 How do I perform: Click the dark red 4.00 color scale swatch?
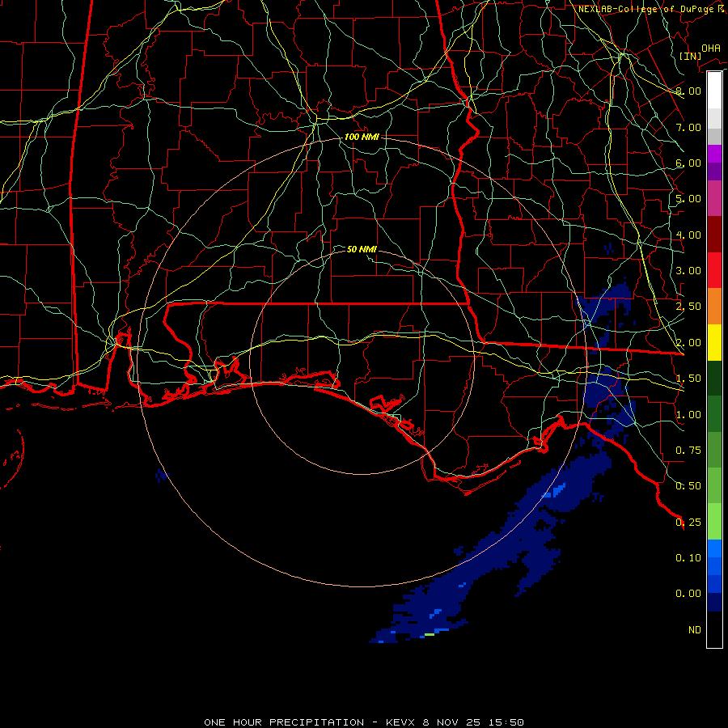[x=714, y=235]
